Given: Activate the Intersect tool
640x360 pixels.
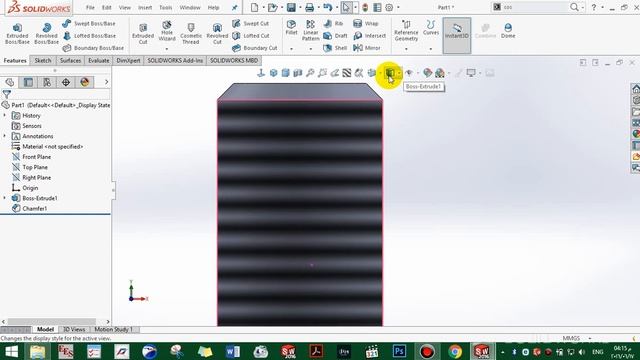Looking at the screenshot, I should point(369,36).
